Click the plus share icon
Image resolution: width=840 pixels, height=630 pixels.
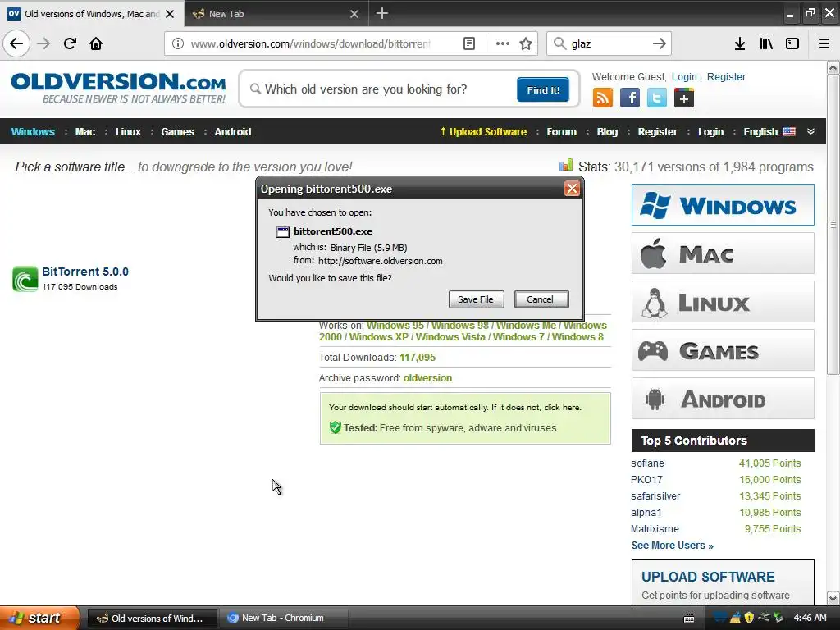[x=684, y=98]
